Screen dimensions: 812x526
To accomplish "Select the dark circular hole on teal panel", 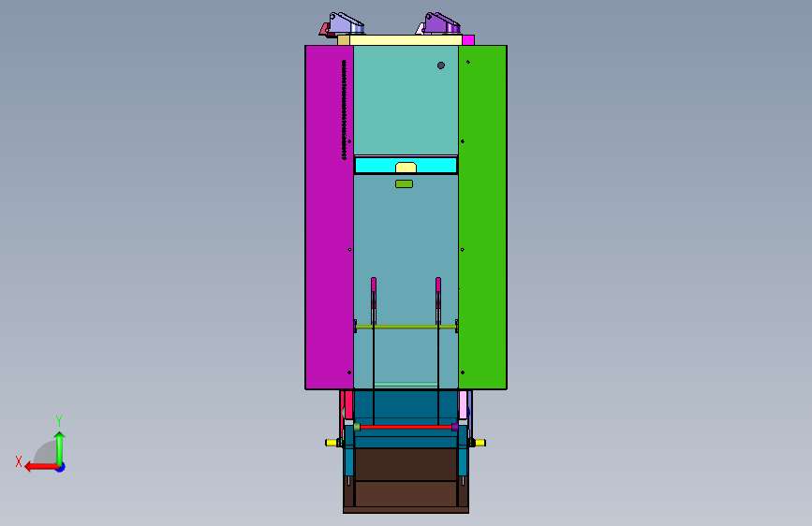I will (441, 66).
